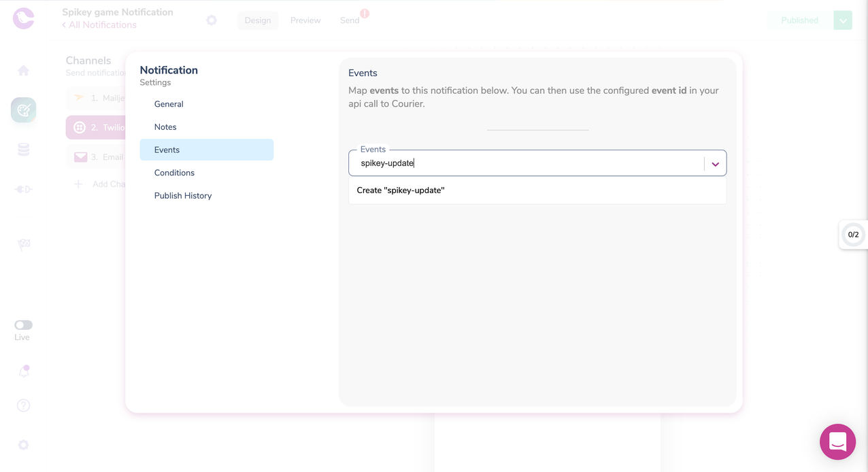
Task: Click the 0/2 progress indicator
Action: (x=853, y=235)
